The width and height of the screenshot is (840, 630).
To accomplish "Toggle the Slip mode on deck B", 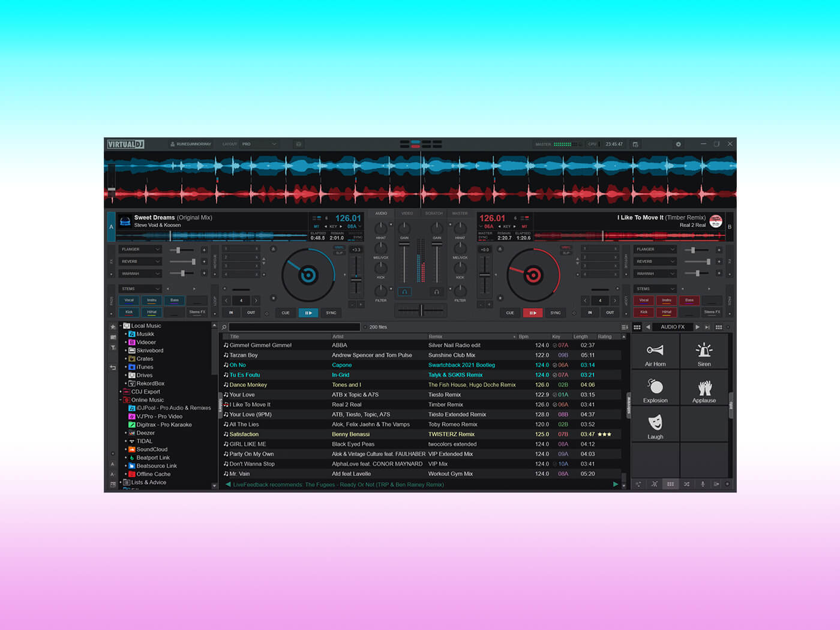I will click(566, 253).
